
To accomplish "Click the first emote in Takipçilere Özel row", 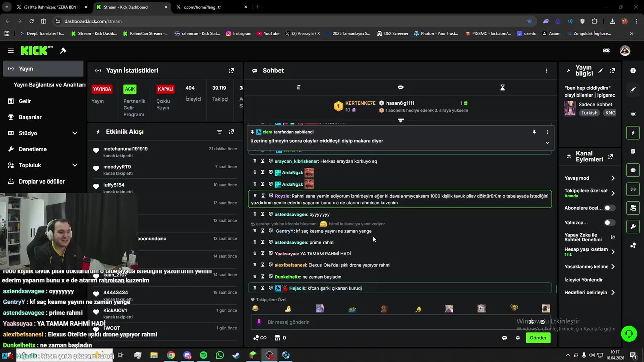I will coord(255,309).
